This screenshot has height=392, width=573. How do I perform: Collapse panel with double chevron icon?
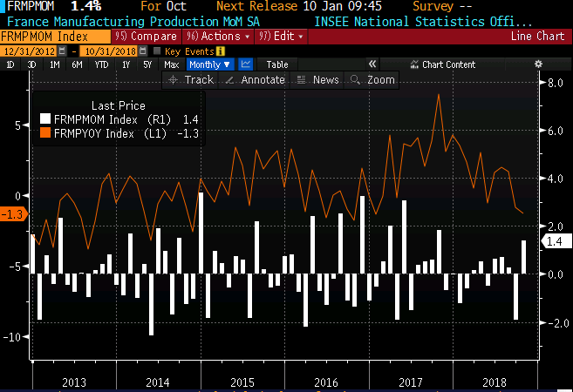pos(372,64)
